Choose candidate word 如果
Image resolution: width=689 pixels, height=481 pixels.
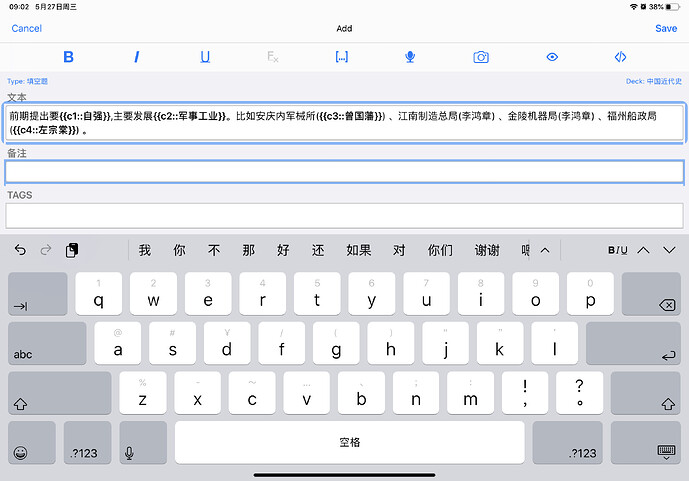pos(359,250)
